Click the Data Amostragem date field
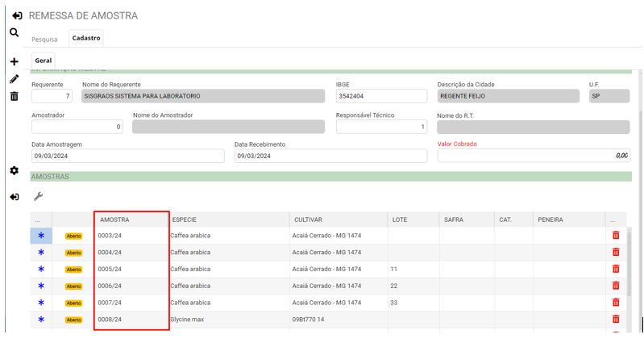 coord(127,157)
